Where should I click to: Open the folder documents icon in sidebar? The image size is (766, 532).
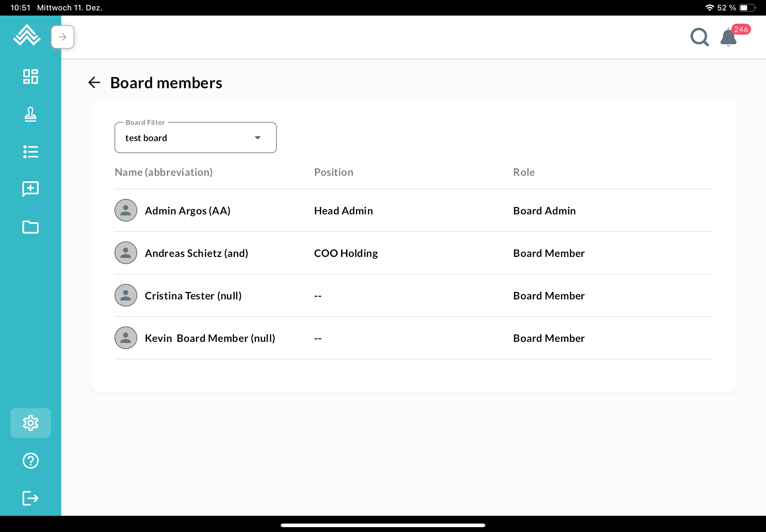30,227
